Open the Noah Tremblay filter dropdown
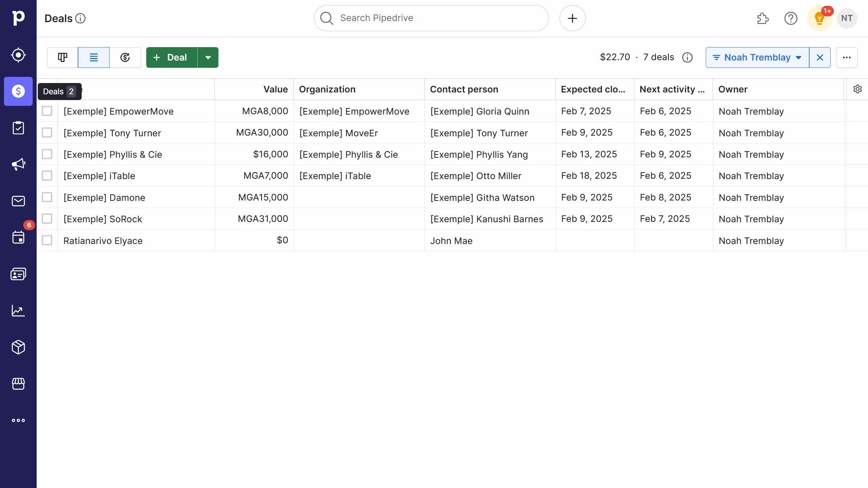 (x=757, y=57)
